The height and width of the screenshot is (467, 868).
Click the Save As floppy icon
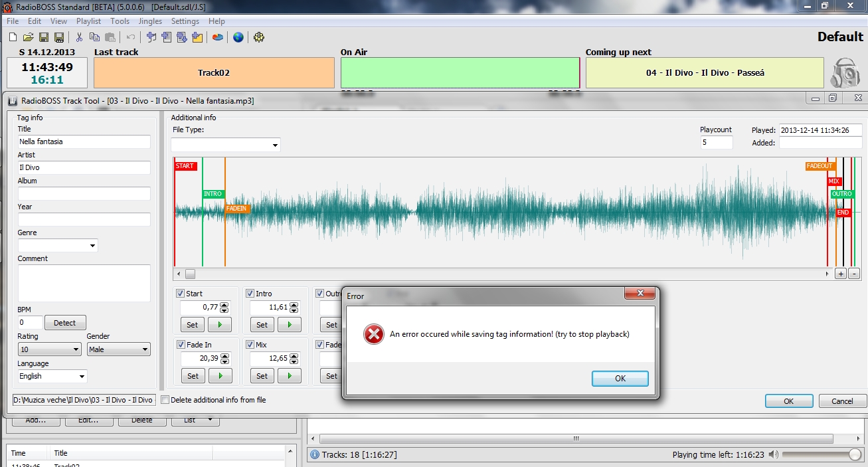pos(58,37)
